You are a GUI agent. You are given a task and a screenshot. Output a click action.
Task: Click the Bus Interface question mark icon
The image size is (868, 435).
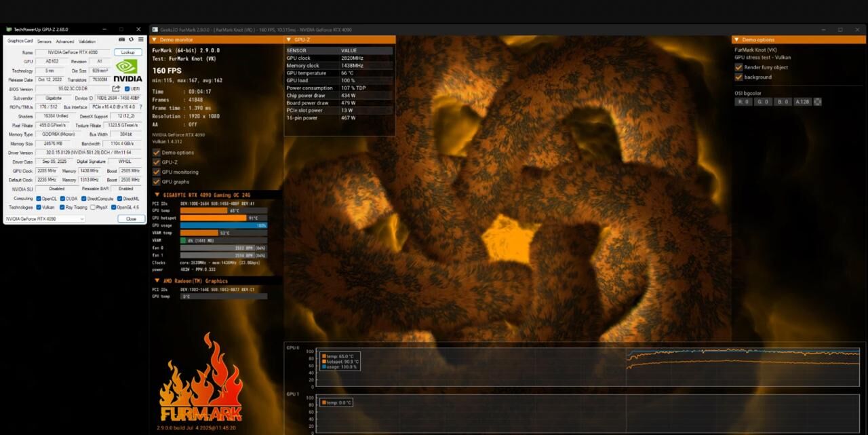(x=140, y=107)
